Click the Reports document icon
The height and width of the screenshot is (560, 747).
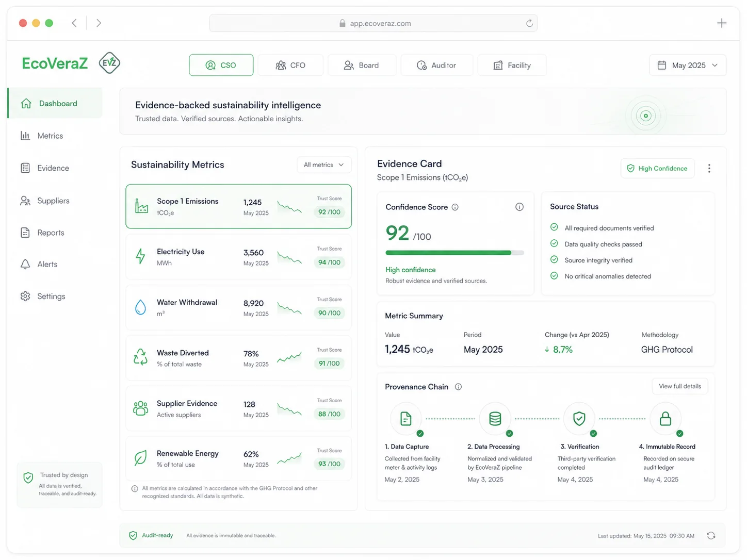pyautogui.click(x=25, y=233)
